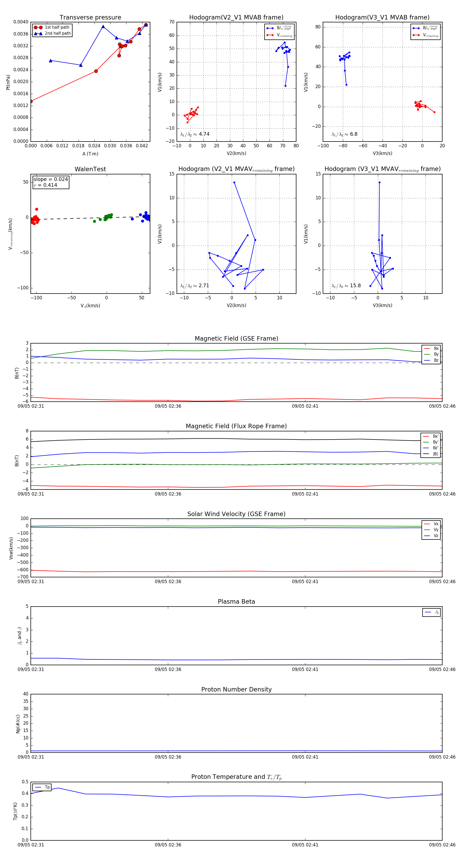Click the 'Magnetic Field (GSE Frame)' title

[x=236, y=339]
